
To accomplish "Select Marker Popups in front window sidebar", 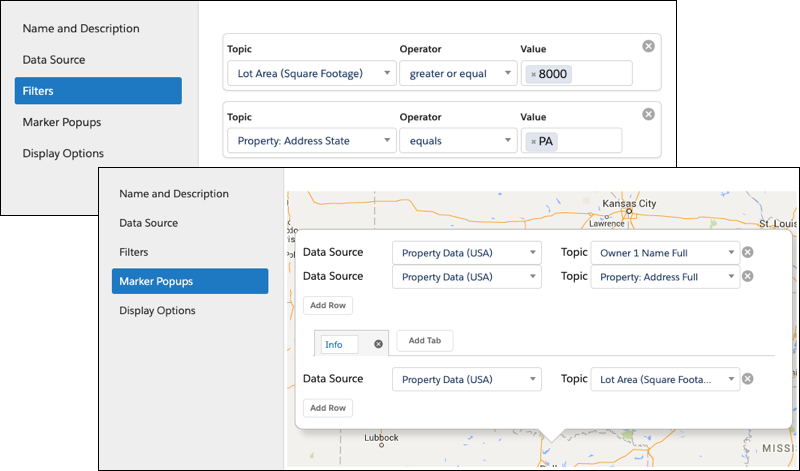I will 190,281.
